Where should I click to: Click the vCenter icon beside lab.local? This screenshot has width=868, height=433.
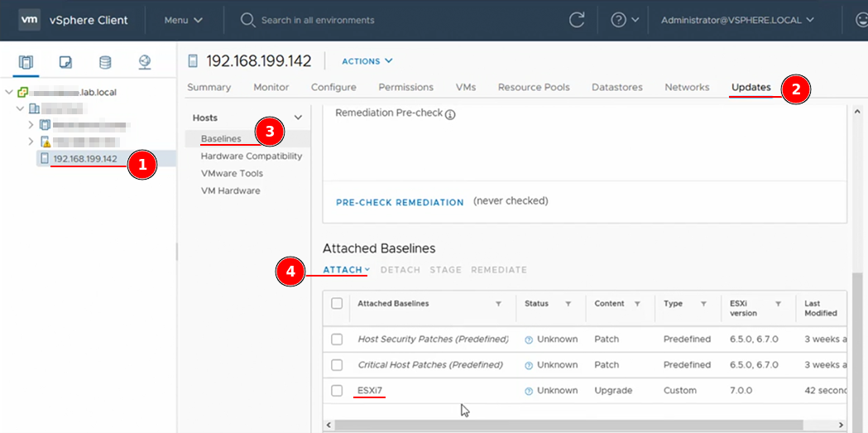click(22, 92)
